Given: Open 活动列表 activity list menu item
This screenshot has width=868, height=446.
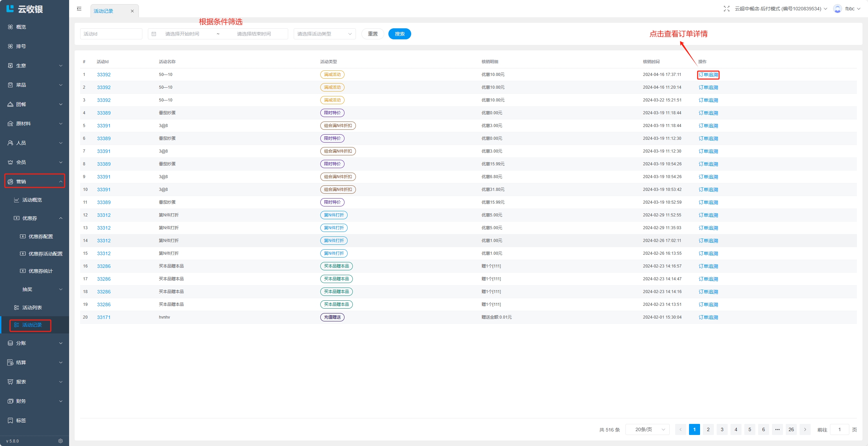Looking at the screenshot, I should 32,308.
